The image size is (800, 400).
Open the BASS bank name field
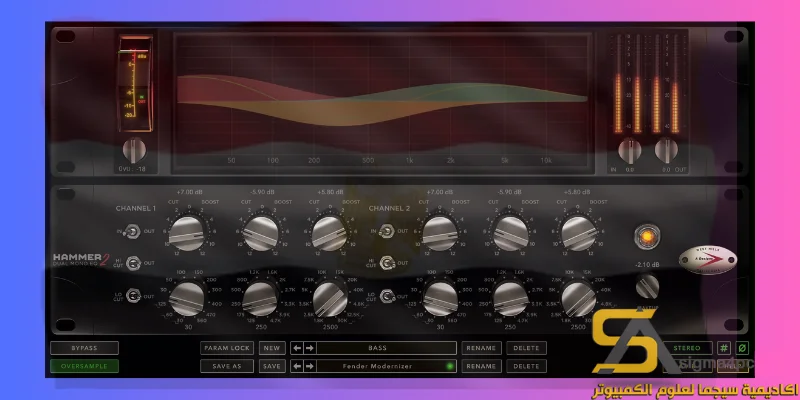[x=386, y=348]
